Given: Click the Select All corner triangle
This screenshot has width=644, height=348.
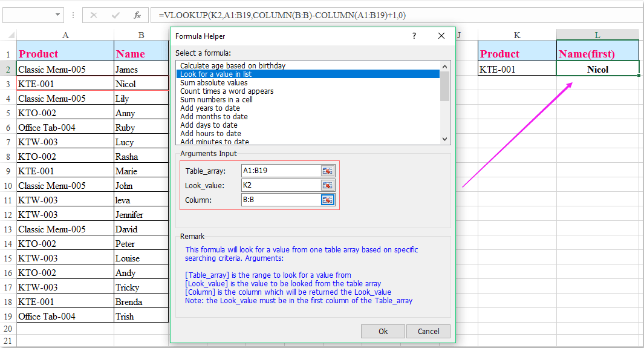Looking at the screenshot, I should tap(11, 35).
